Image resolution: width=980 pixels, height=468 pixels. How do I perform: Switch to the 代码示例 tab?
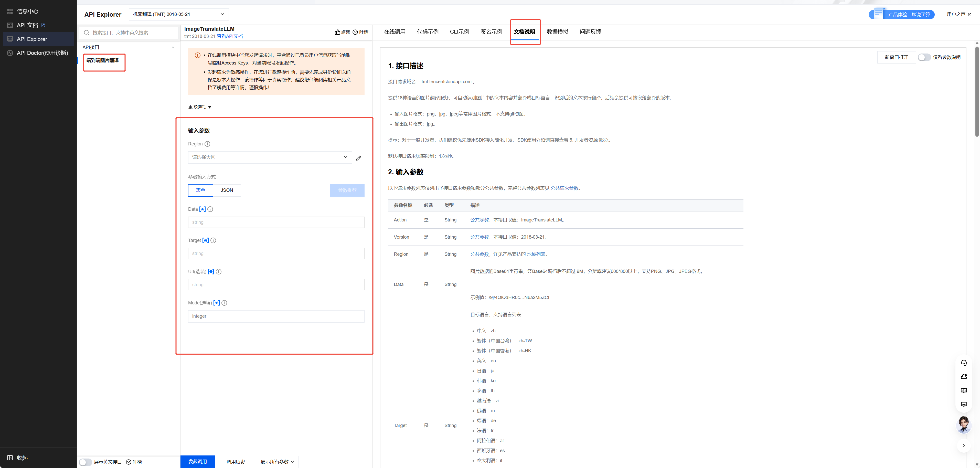428,31
